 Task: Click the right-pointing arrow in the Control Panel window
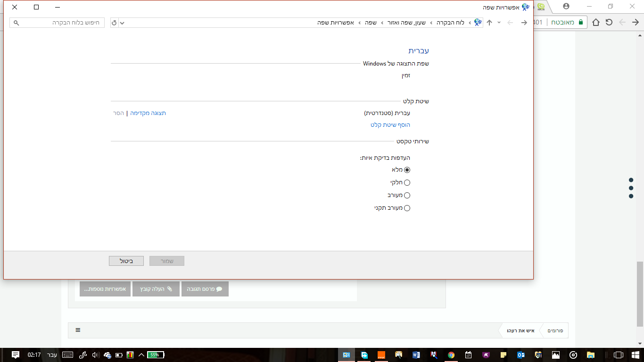[x=524, y=23]
